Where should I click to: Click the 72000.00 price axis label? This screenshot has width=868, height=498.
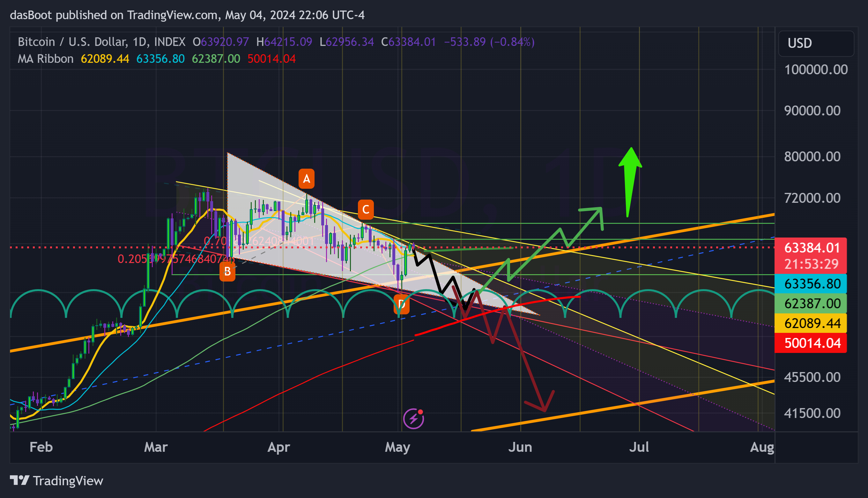(812, 198)
